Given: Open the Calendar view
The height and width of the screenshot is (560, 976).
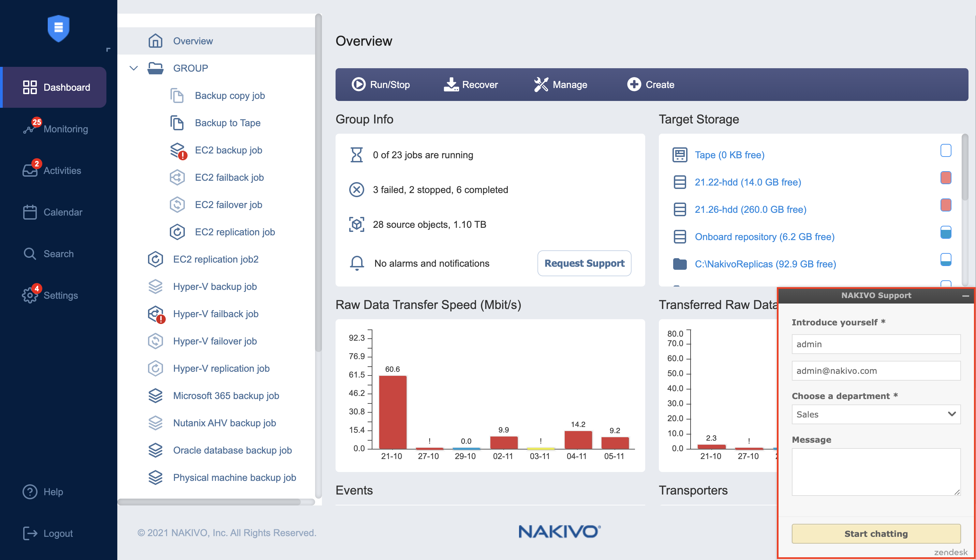Looking at the screenshot, I should pyautogui.click(x=53, y=212).
